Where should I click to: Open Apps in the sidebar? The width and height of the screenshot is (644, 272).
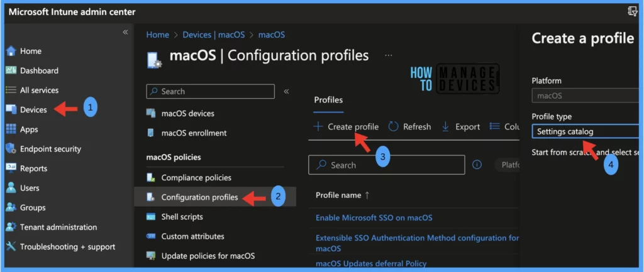[29, 129]
